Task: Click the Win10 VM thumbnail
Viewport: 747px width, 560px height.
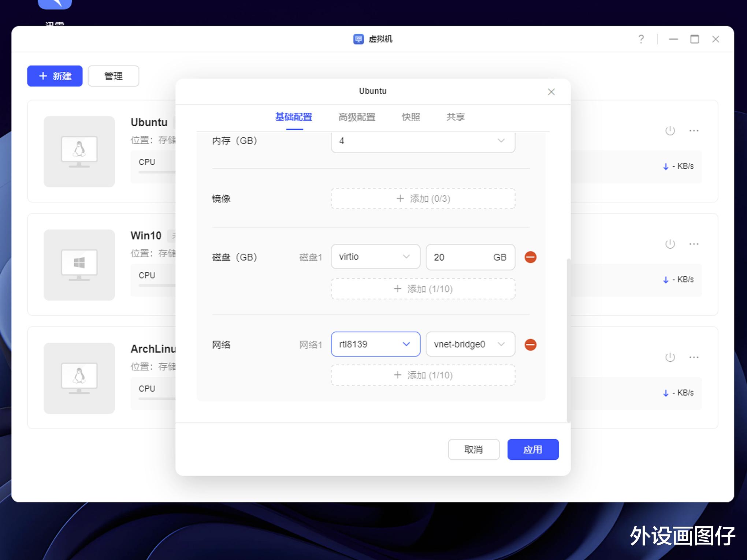Action: pyautogui.click(x=79, y=265)
